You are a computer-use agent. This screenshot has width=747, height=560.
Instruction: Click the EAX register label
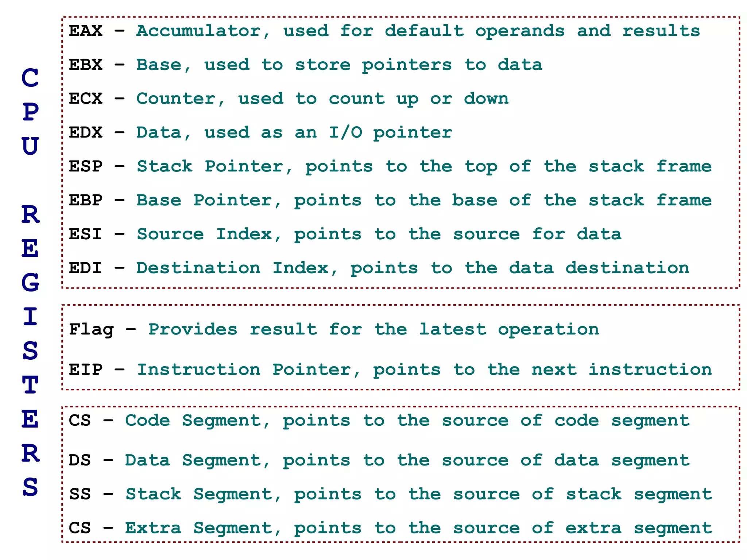86,31
